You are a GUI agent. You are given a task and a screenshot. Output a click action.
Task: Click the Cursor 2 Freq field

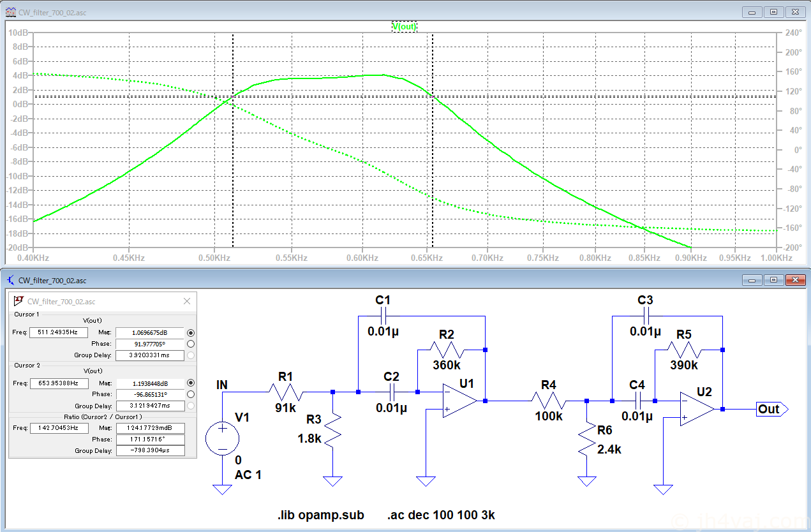coord(59,383)
